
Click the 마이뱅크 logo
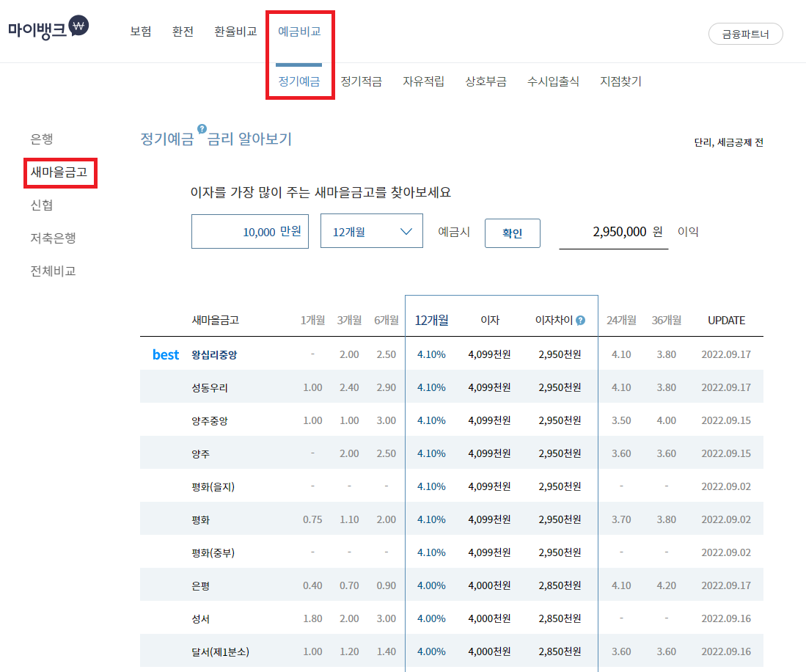(48, 29)
